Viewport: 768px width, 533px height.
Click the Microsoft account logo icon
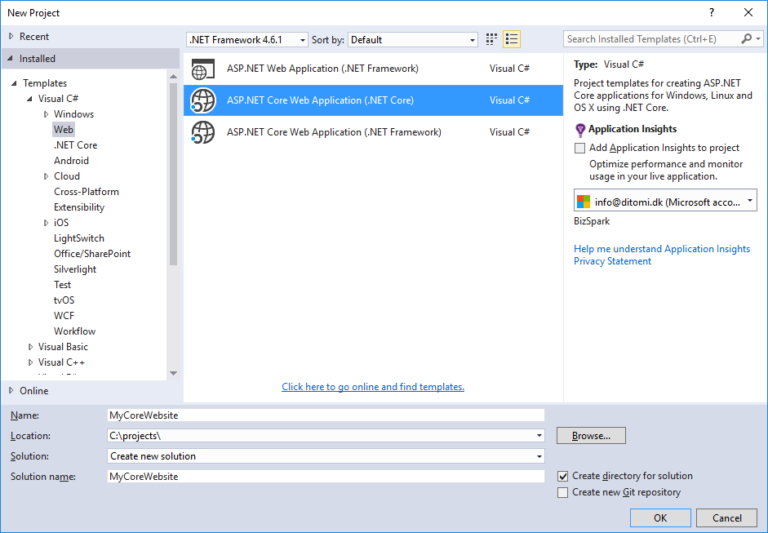pos(583,201)
